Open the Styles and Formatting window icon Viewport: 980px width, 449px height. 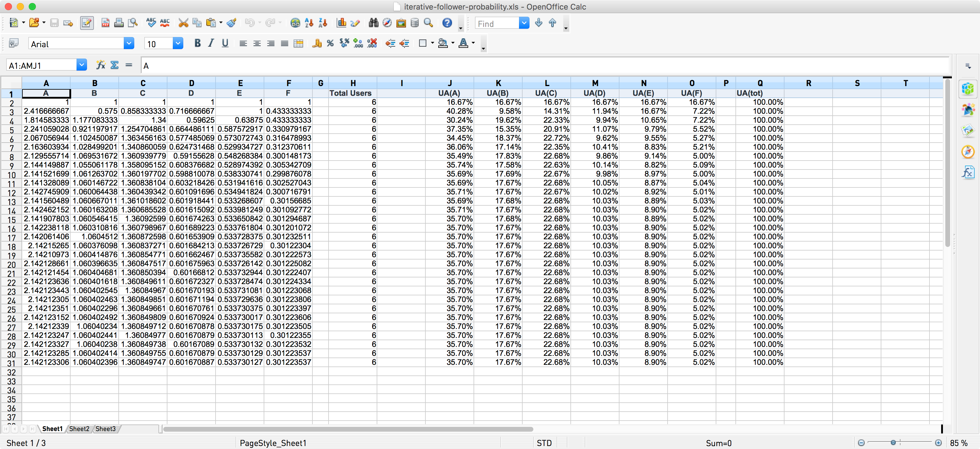tap(14, 43)
